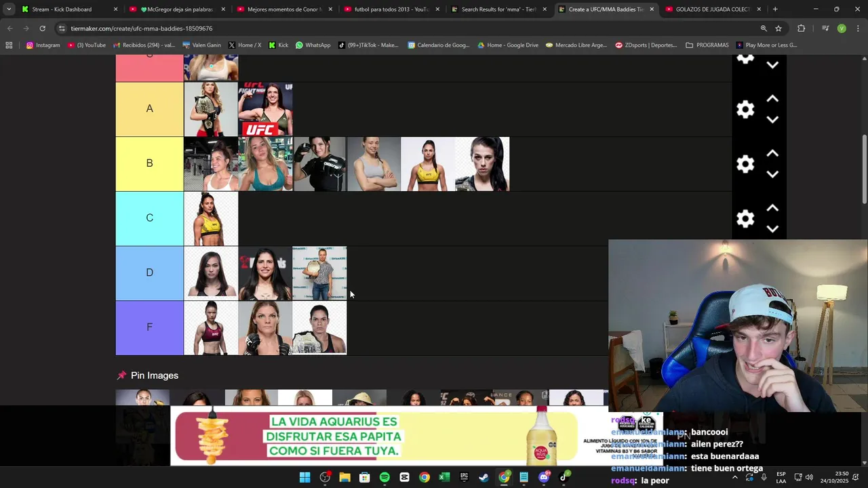Select the teal-top blonde fighter in tier B
Screen dimensions: 868x488
[265, 164]
